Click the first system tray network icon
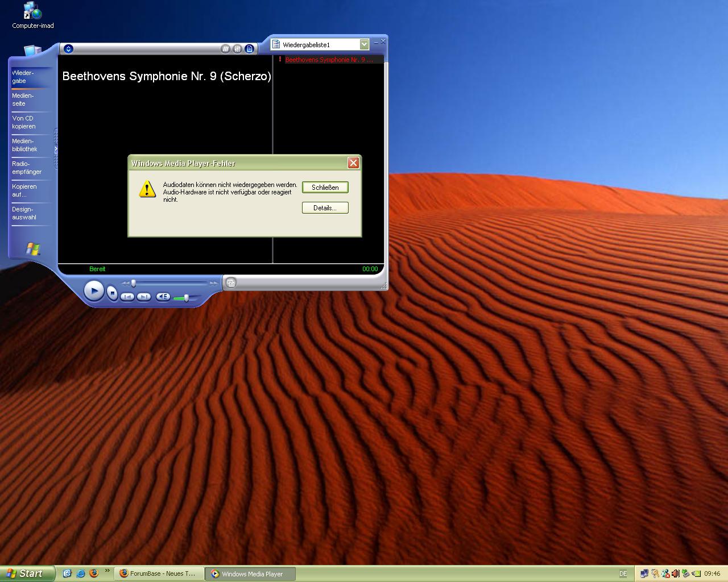Image resolution: width=728 pixels, height=582 pixels. pyautogui.click(x=644, y=573)
